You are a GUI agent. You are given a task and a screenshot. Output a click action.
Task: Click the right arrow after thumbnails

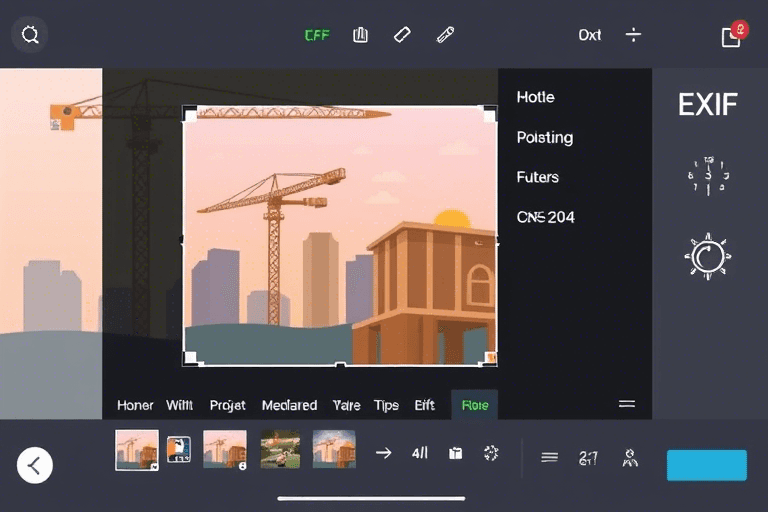(383, 453)
